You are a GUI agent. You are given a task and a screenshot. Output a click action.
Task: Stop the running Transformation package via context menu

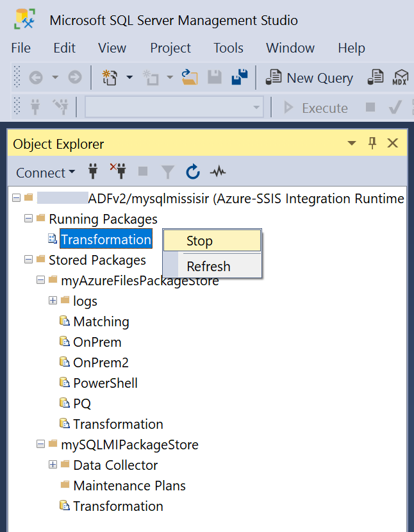click(201, 240)
